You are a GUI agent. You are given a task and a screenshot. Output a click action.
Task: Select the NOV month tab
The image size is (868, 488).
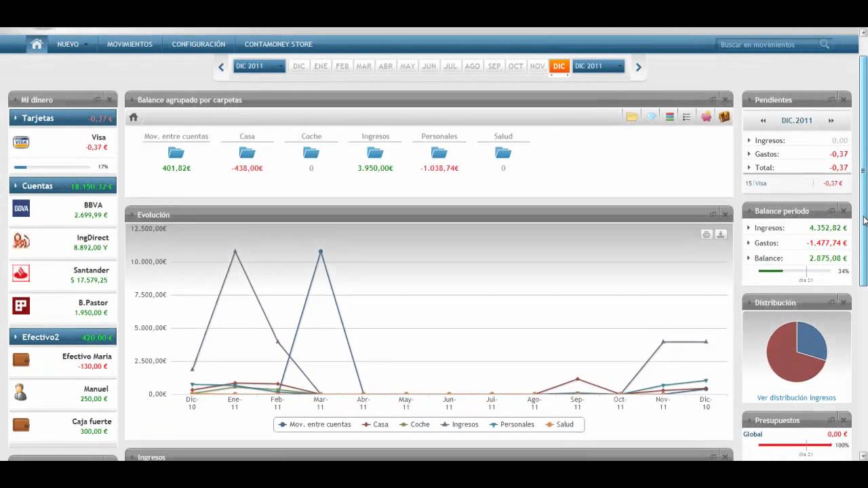538,66
